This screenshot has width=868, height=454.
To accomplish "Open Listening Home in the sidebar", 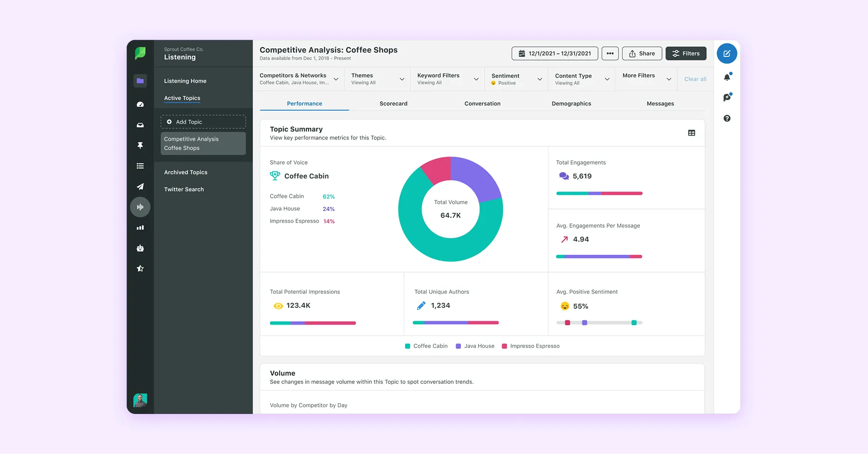I will 185,81.
